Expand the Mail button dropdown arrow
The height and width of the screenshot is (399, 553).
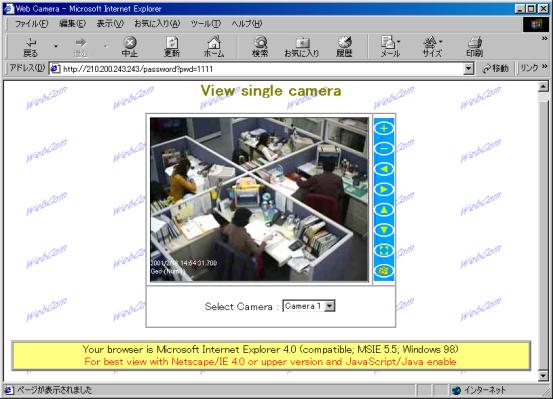tap(399, 41)
